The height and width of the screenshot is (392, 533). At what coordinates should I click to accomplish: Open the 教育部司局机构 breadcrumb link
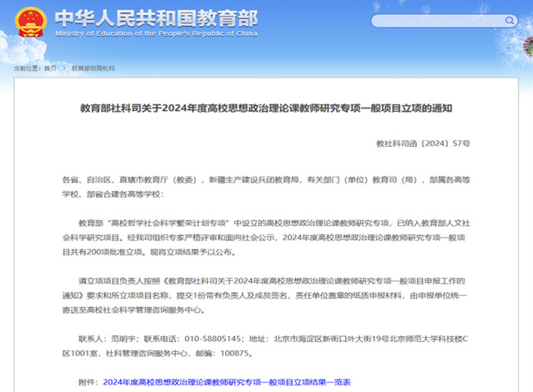pos(93,67)
